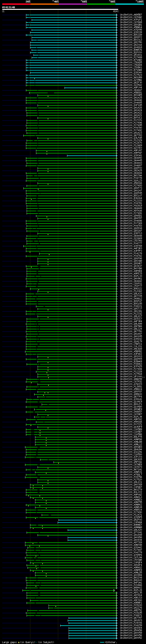146x644 pixels.
Task: Select label UniRef100_Q42016
Action: (131, 45)
